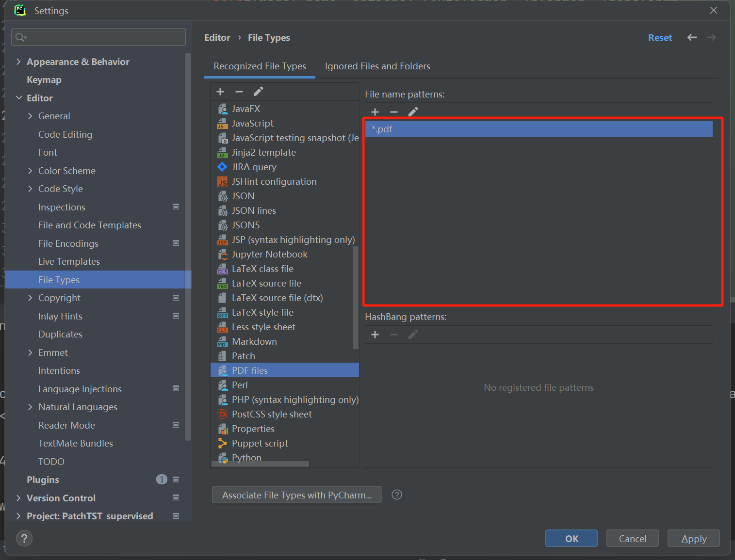Switch to Recognized File Types tab
This screenshot has width=735, height=560.
pyautogui.click(x=260, y=66)
